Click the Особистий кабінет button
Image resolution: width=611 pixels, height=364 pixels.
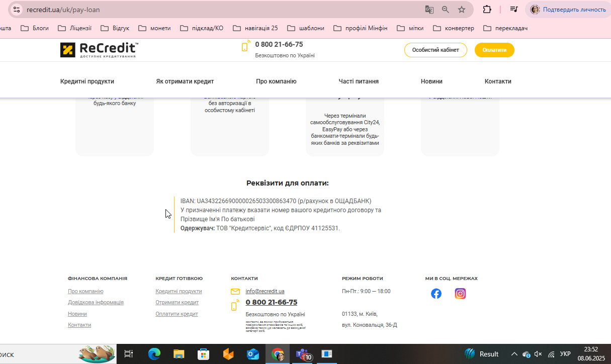(435, 50)
